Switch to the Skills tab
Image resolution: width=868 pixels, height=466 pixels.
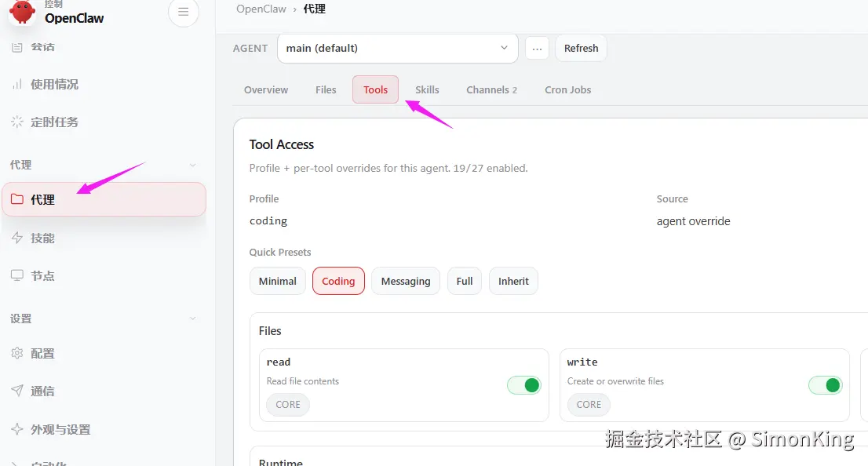pyautogui.click(x=427, y=89)
